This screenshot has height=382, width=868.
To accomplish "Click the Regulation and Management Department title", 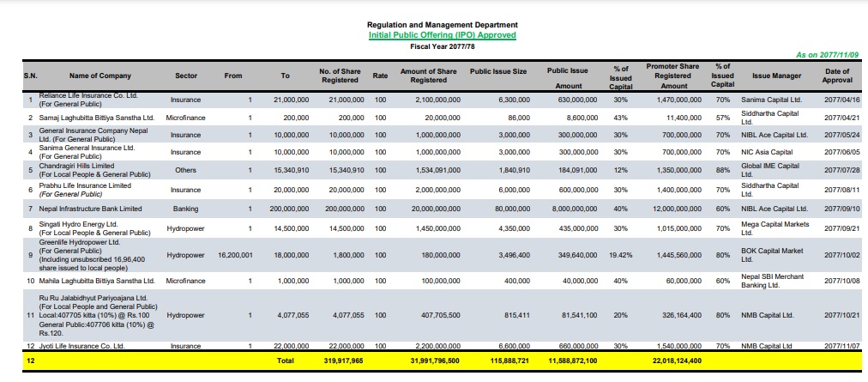I will coord(443,25).
